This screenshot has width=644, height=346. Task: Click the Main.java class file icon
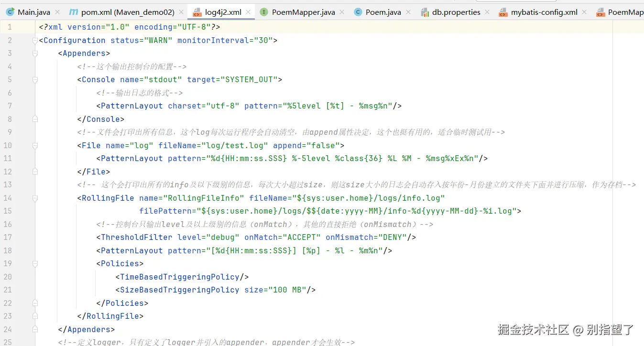tap(10, 12)
